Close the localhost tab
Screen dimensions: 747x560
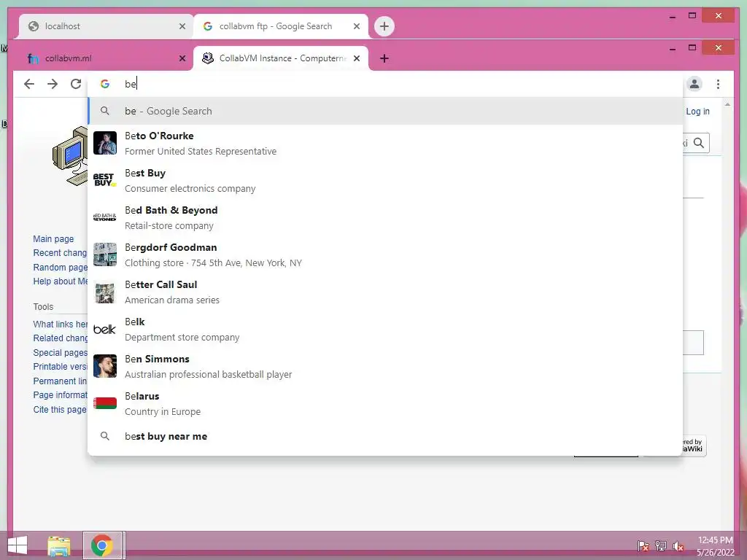[182, 26]
